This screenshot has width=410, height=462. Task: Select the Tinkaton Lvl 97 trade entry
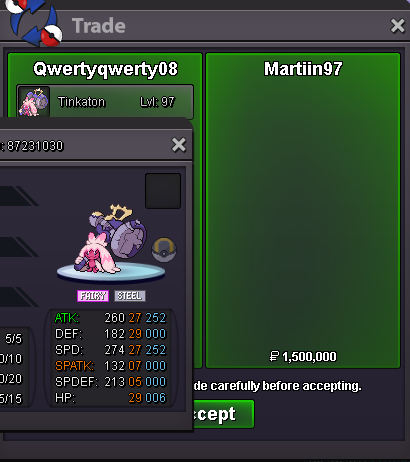pyautogui.click(x=105, y=102)
